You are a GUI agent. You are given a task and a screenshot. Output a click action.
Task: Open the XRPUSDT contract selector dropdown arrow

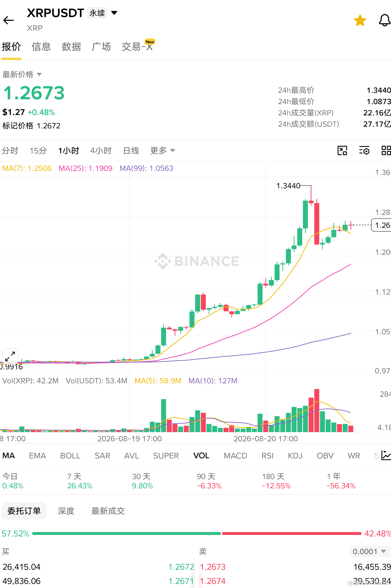tap(114, 13)
